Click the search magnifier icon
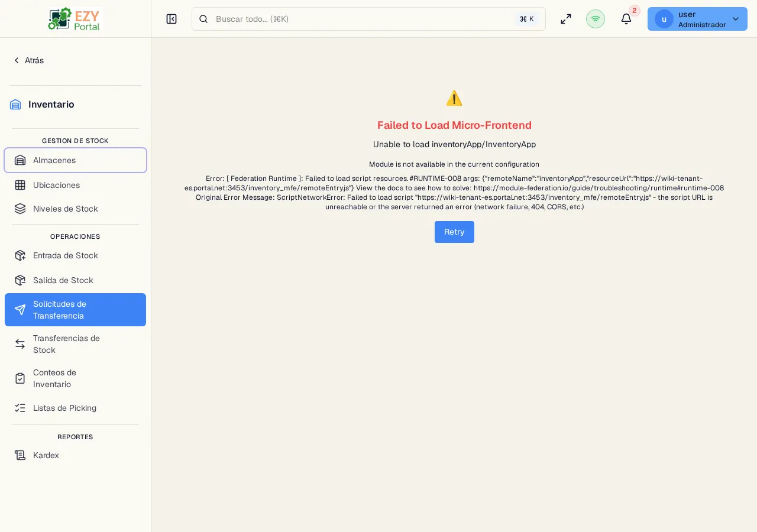This screenshot has width=757, height=532. coord(203,19)
